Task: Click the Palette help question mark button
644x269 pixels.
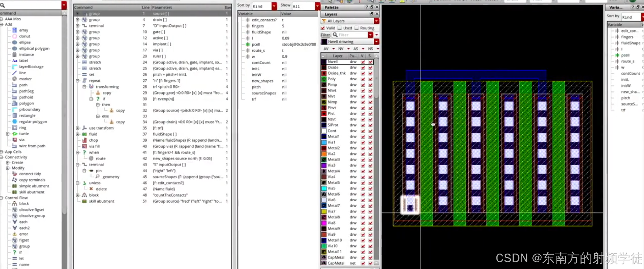Action: [367, 7]
